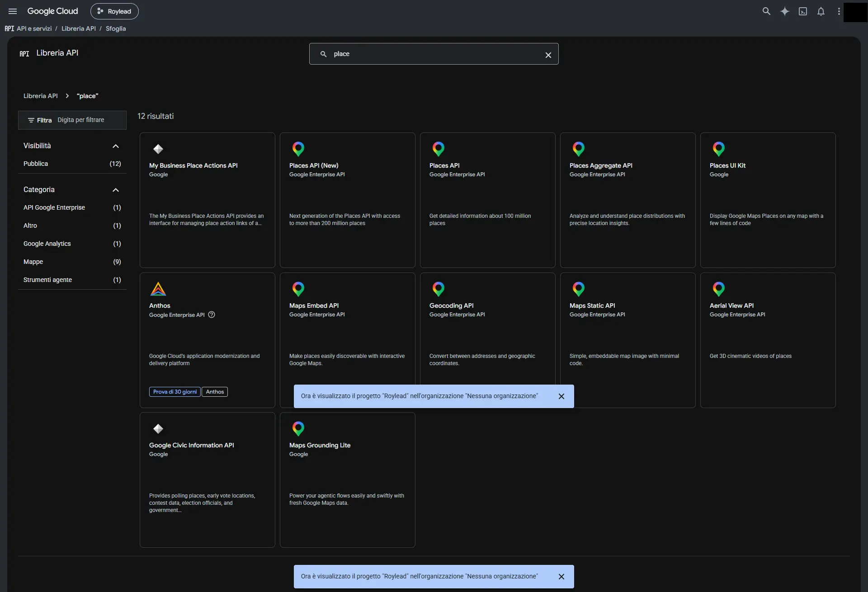Click the My Business Place Actions diamond icon
The image size is (868, 592).
click(158, 149)
